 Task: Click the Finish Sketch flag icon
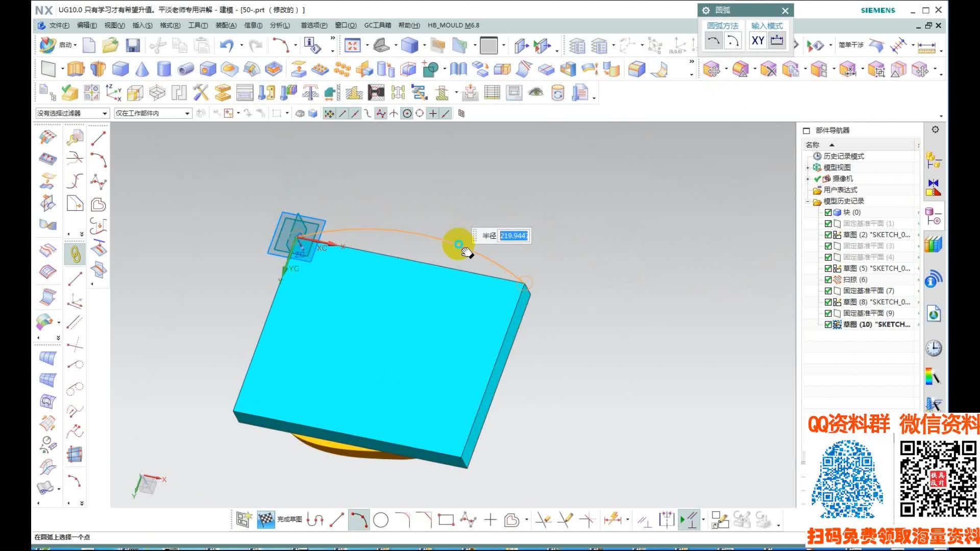[x=265, y=520]
